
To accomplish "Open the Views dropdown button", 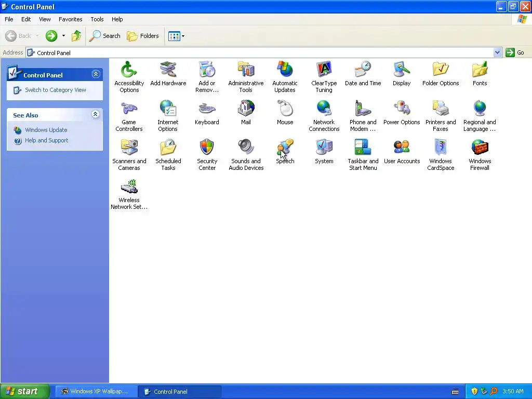I will (177, 36).
